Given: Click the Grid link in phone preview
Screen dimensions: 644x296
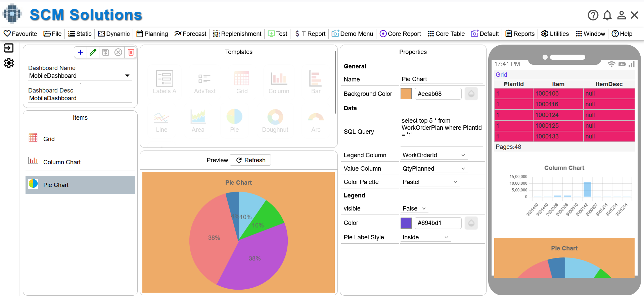Looking at the screenshot, I should coord(501,75).
